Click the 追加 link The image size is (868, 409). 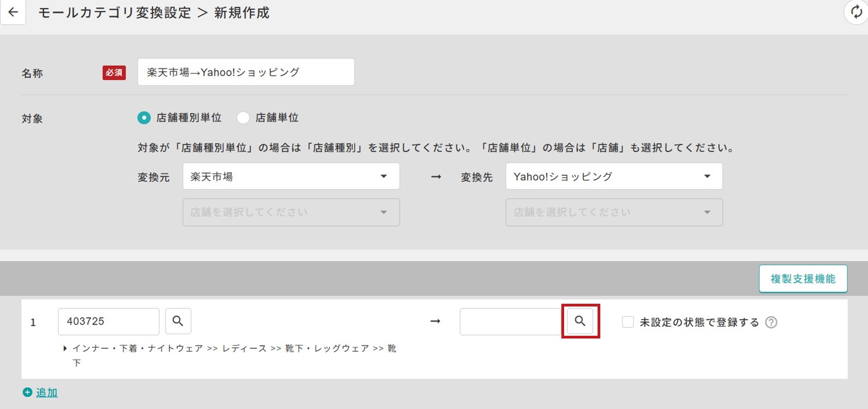point(47,392)
